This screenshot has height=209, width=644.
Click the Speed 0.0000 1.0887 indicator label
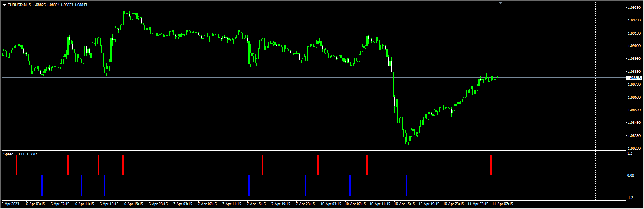click(20, 154)
